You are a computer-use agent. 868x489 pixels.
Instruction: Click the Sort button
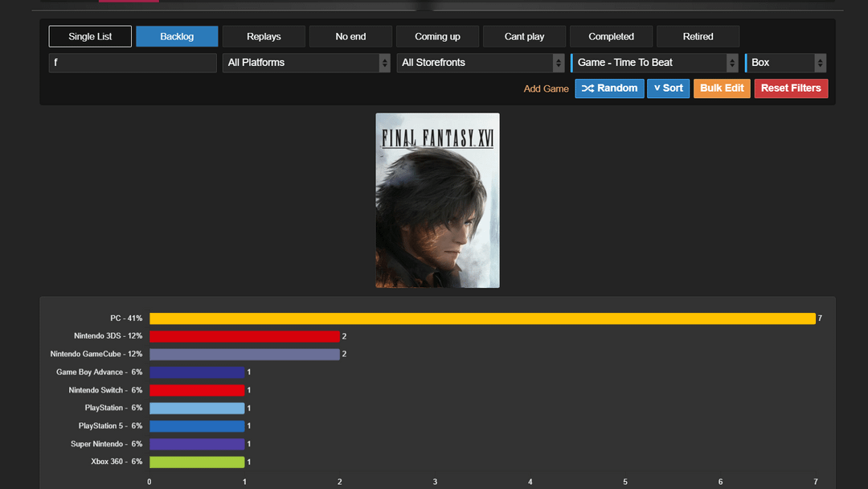(668, 88)
